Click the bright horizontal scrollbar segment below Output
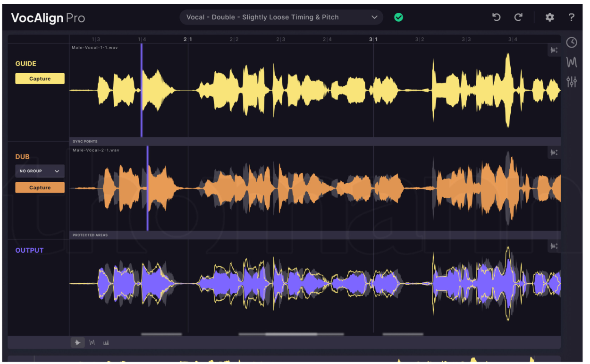The image size is (590, 364). pyautogui.click(x=291, y=334)
